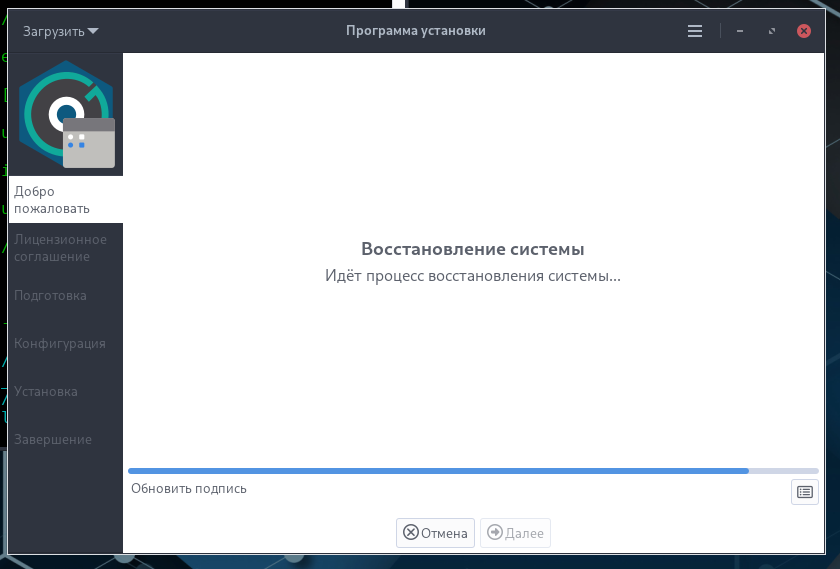
Task: Expand the Загрузить dropdown arrow
Action: point(93,31)
